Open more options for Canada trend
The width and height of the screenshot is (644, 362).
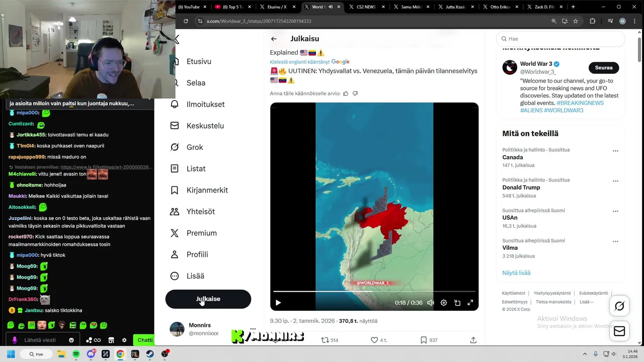click(x=615, y=151)
